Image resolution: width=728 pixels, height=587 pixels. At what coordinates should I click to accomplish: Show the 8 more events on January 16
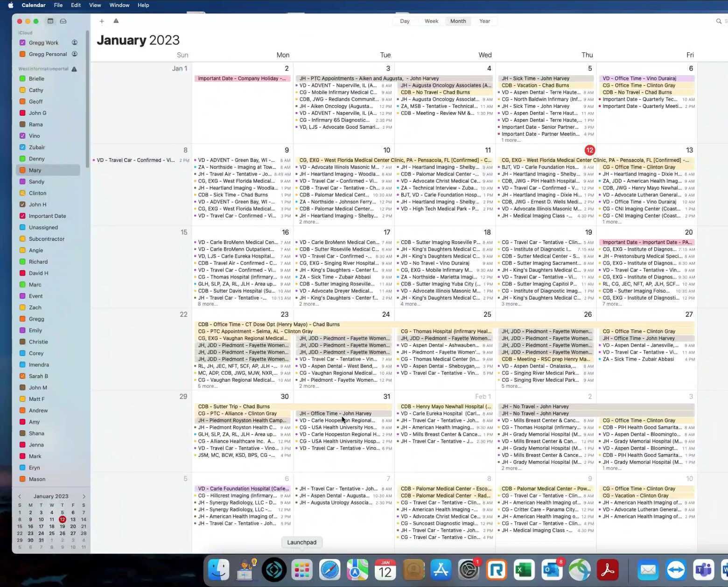[207, 304]
